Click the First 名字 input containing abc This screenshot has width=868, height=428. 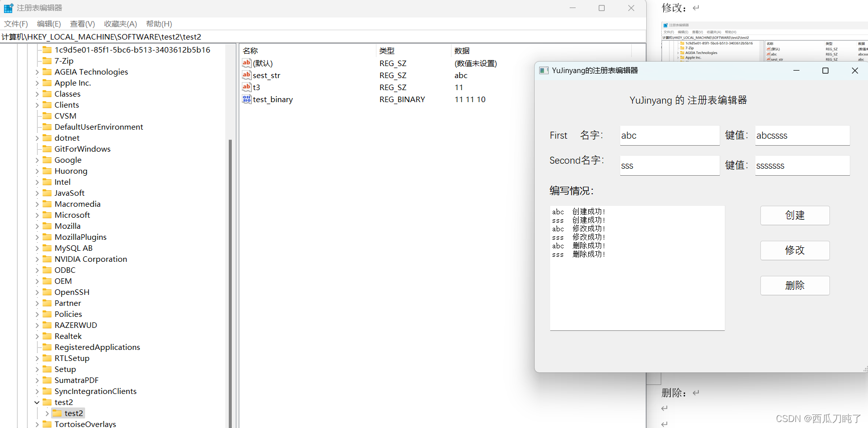click(670, 135)
